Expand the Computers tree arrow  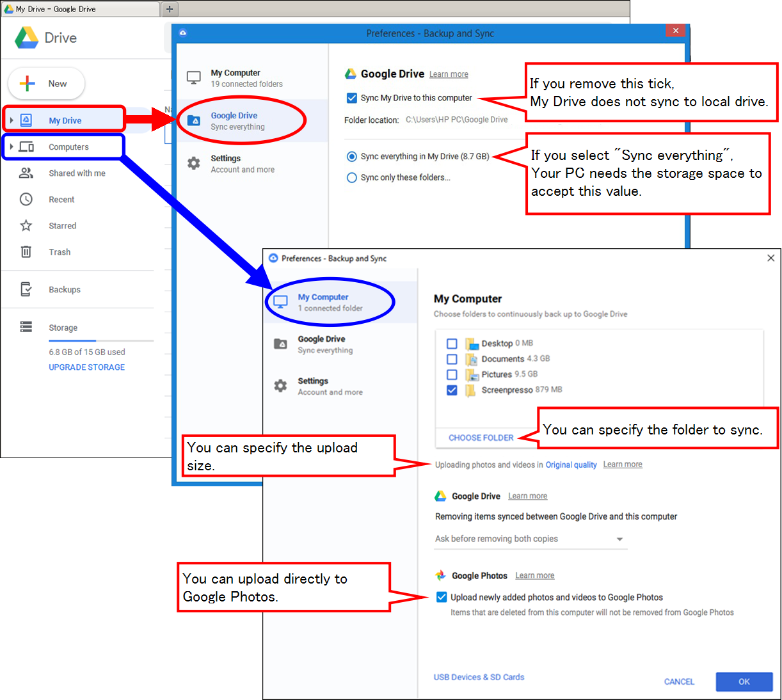(x=12, y=147)
